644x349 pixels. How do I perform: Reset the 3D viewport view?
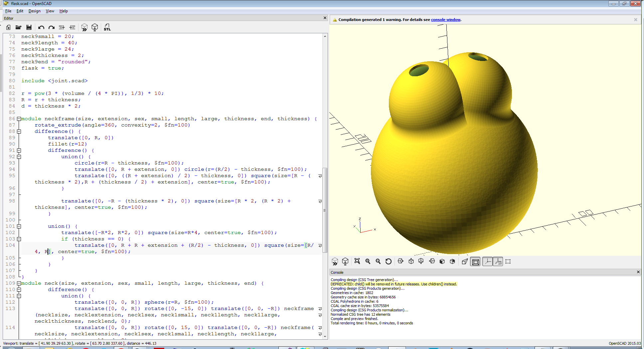[388, 261]
